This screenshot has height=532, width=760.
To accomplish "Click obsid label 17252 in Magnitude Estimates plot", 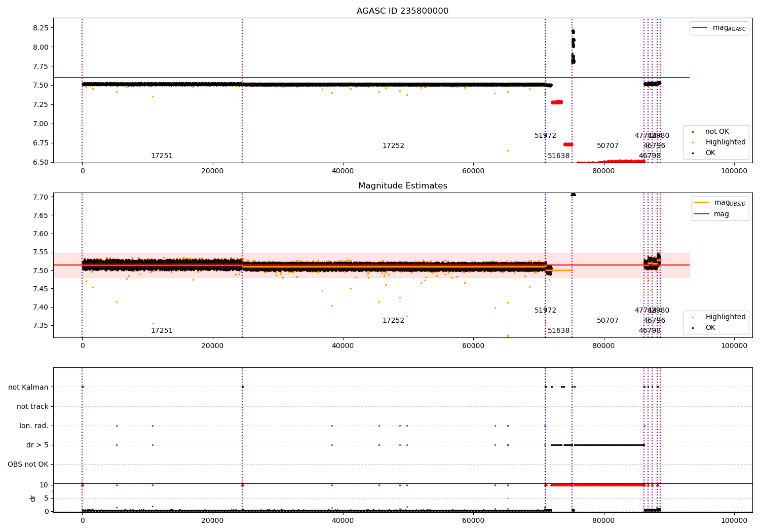I will click(393, 321).
